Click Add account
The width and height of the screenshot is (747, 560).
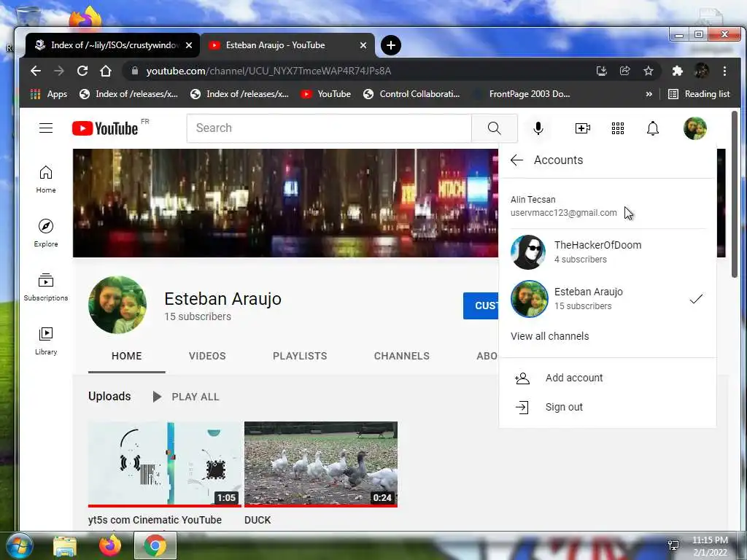click(608, 378)
